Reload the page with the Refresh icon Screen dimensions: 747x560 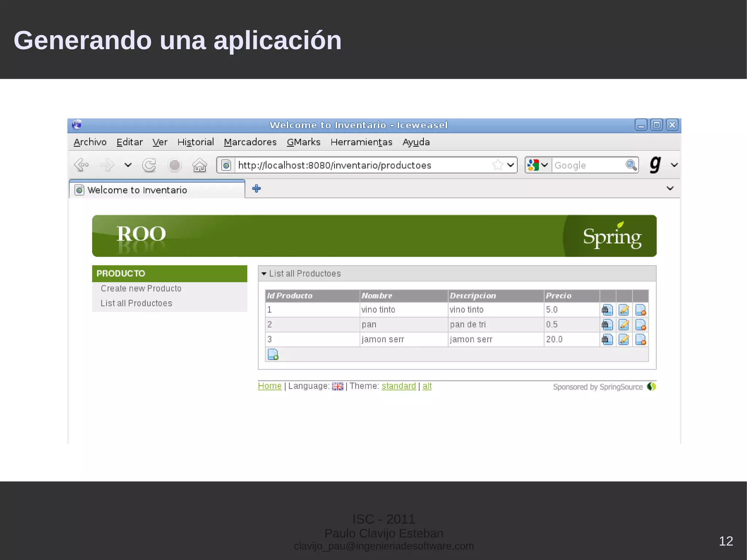pyautogui.click(x=149, y=165)
